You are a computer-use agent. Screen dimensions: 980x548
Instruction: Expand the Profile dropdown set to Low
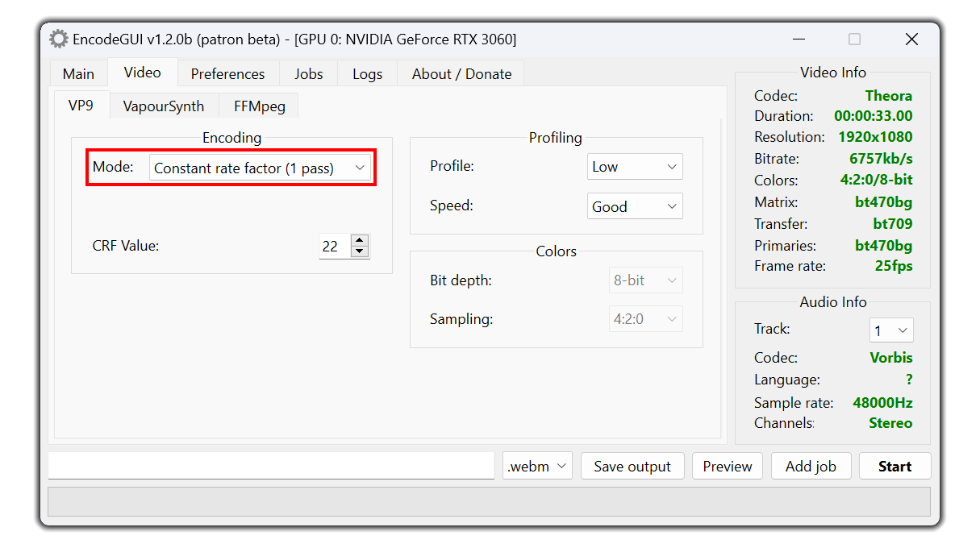[x=635, y=167]
